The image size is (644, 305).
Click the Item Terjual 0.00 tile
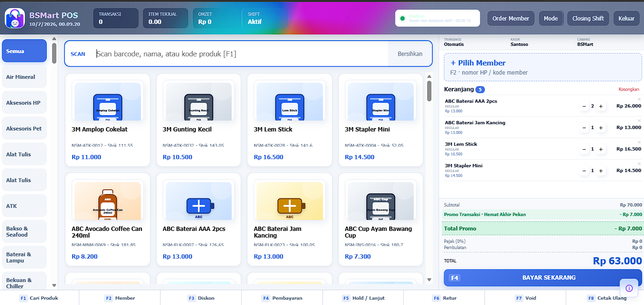165,18
